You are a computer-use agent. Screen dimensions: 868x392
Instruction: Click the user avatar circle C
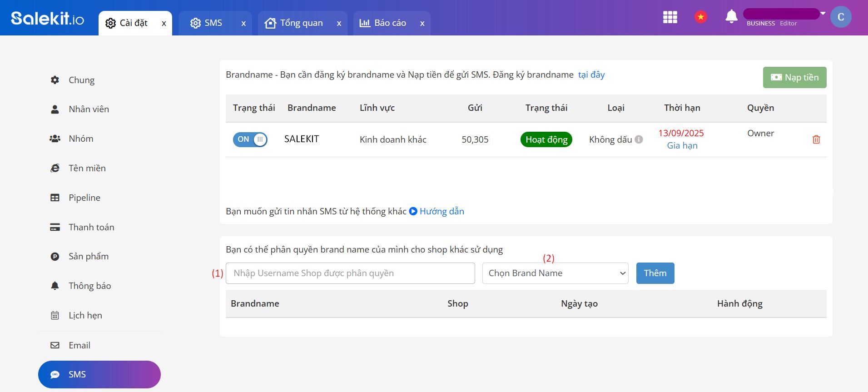[x=841, y=17]
